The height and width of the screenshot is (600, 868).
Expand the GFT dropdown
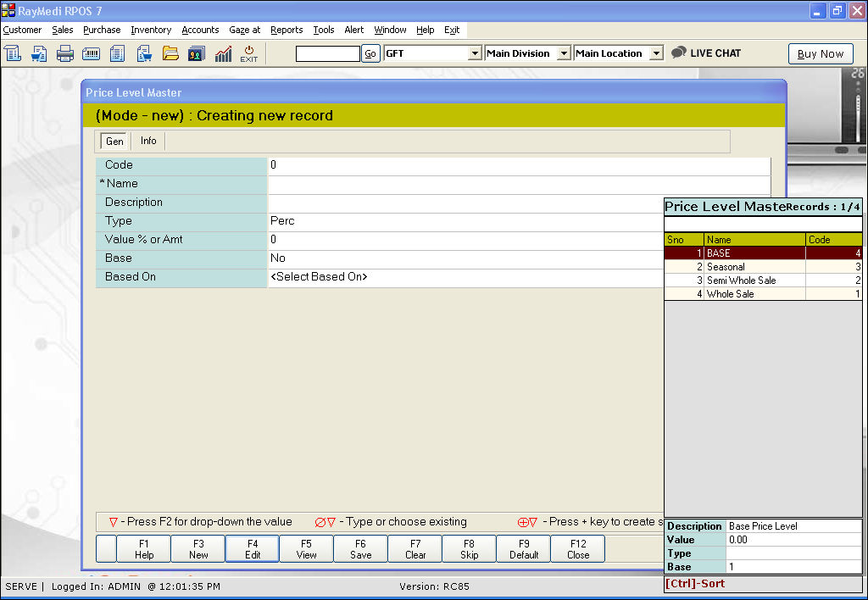click(x=475, y=53)
